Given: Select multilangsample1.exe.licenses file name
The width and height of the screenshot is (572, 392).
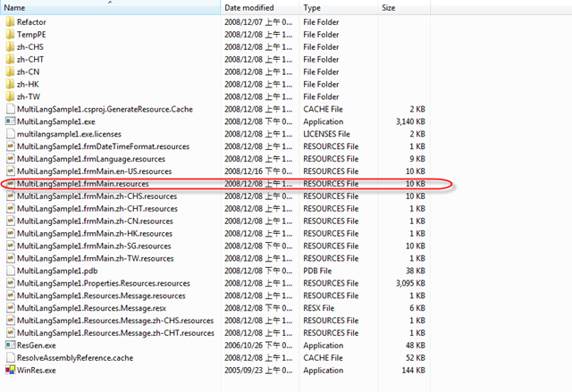Looking at the screenshot, I should point(69,134).
